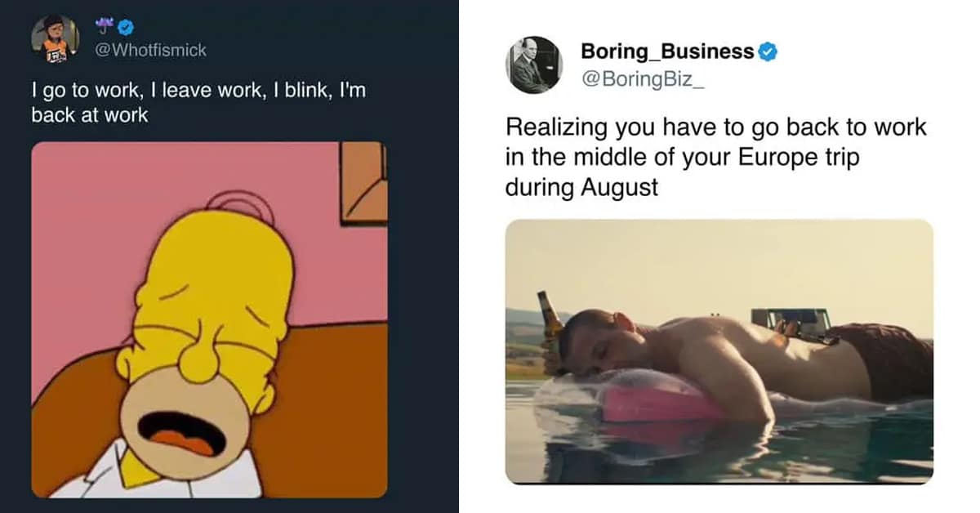Screen dimensions: 980x513
Task: Select the 'I go to work' tweet text
Action: 198,103
